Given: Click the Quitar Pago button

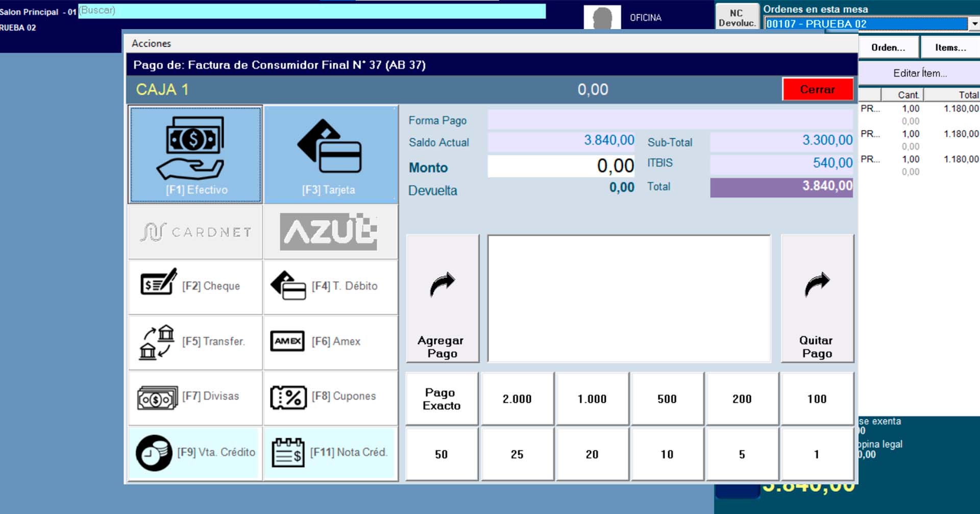Looking at the screenshot, I should [x=817, y=299].
